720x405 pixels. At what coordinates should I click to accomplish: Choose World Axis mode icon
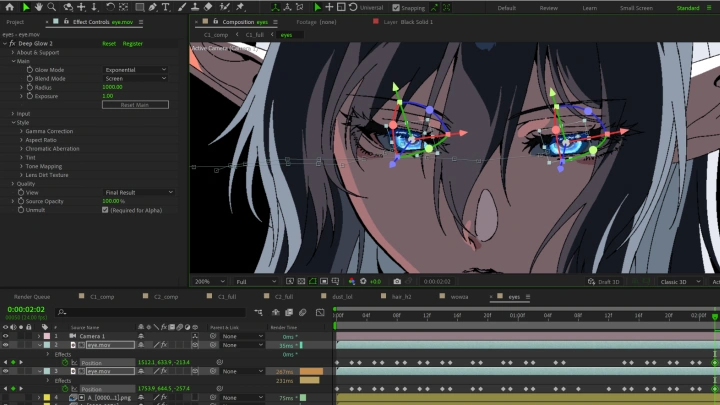pos(287,7)
